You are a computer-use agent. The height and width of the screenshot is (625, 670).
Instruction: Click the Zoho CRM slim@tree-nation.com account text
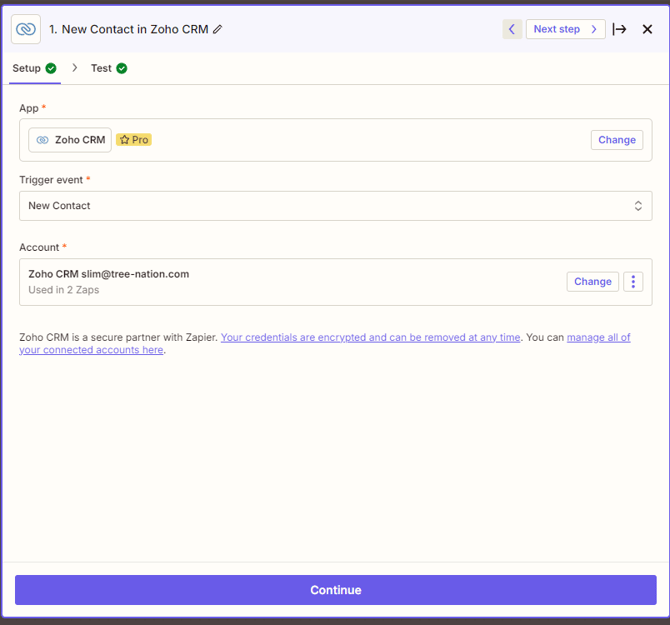(x=109, y=274)
